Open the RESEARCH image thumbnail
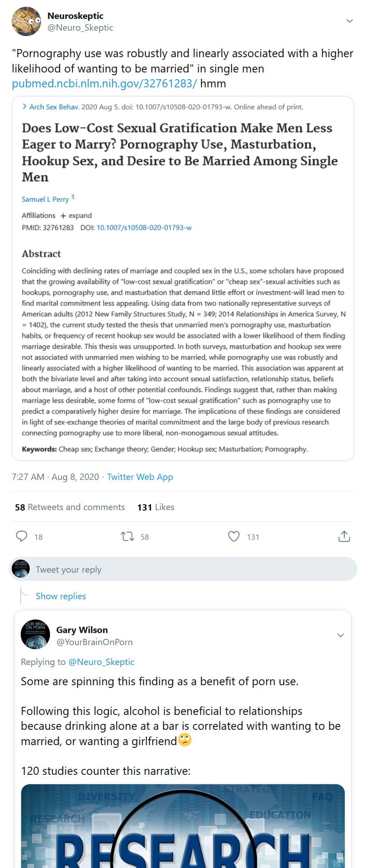This screenshot has width=365, height=868. pos(182,826)
